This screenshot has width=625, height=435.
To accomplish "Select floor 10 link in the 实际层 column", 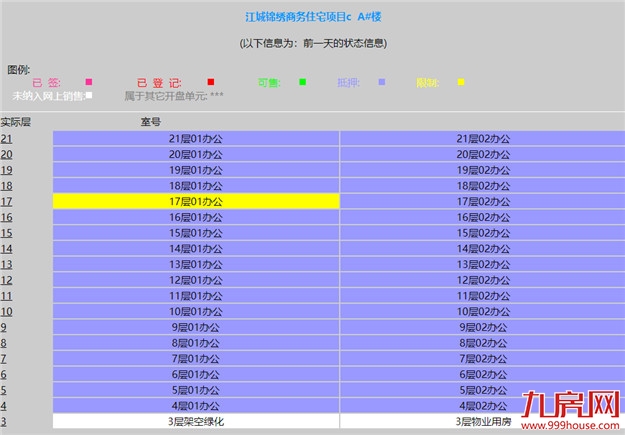I will tap(7, 311).
